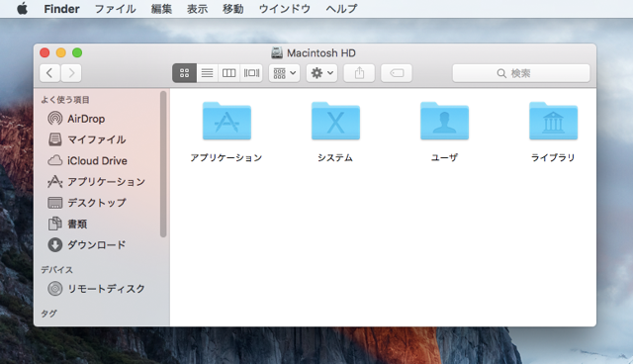
Task: Open the ウインドウ menu
Action: (x=285, y=9)
